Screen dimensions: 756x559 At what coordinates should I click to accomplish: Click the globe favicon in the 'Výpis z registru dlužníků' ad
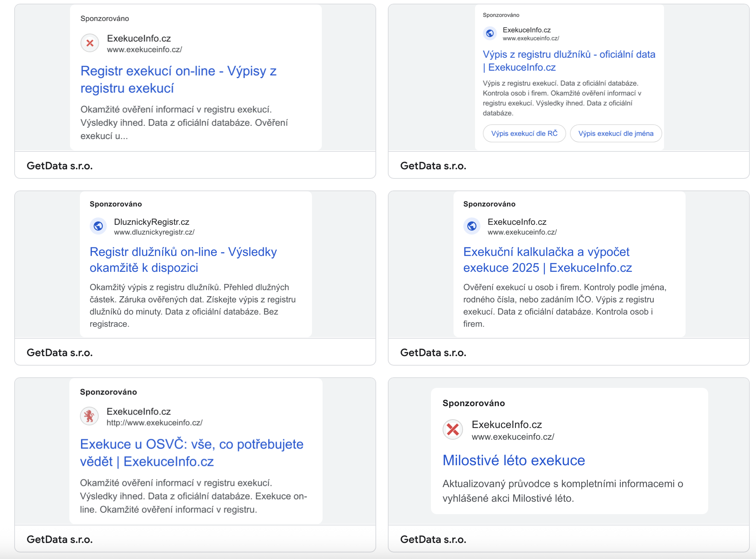tap(490, 34)
